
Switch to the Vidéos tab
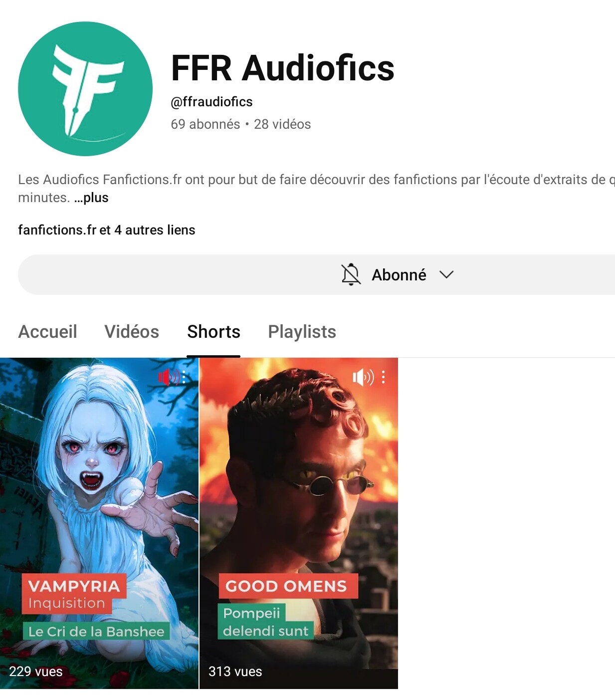coord(132,332)
